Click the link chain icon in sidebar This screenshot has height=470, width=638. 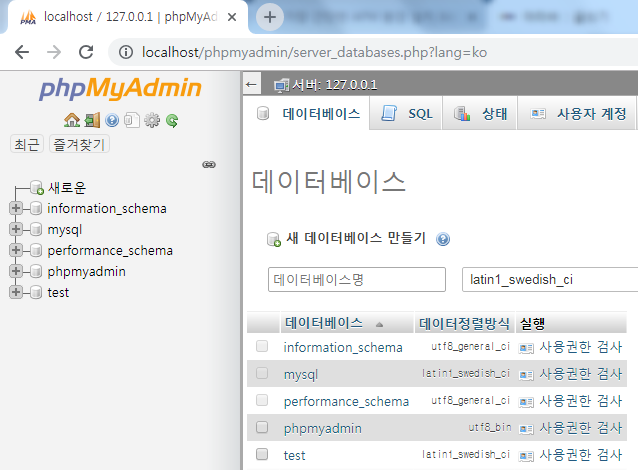(209, 164)
